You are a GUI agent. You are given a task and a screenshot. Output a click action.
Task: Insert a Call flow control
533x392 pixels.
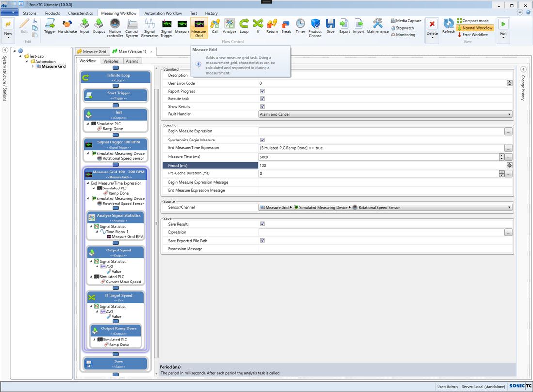(x=215, y=27)
